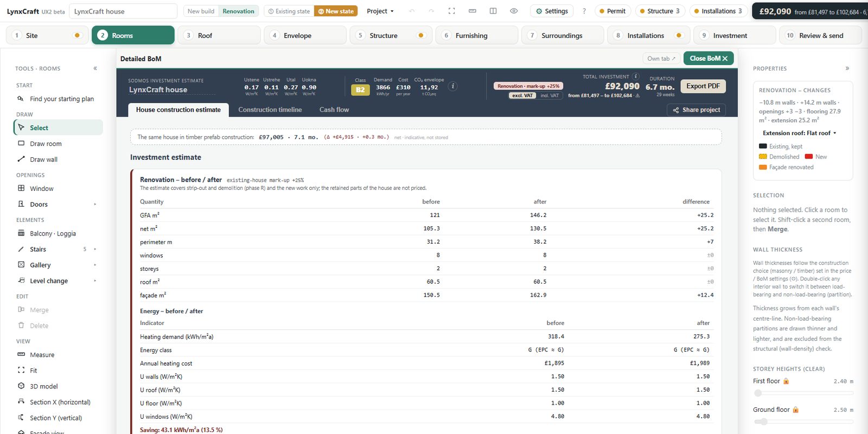The image size is (868, 434).
Task: Expand the Doors submenu arrow
Action: (x=95, y=205)
